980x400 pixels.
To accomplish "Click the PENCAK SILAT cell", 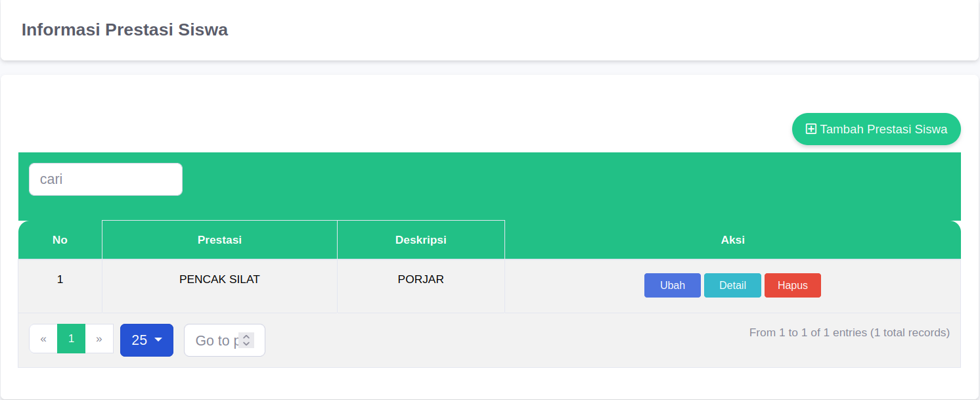I will pos(219,280).
